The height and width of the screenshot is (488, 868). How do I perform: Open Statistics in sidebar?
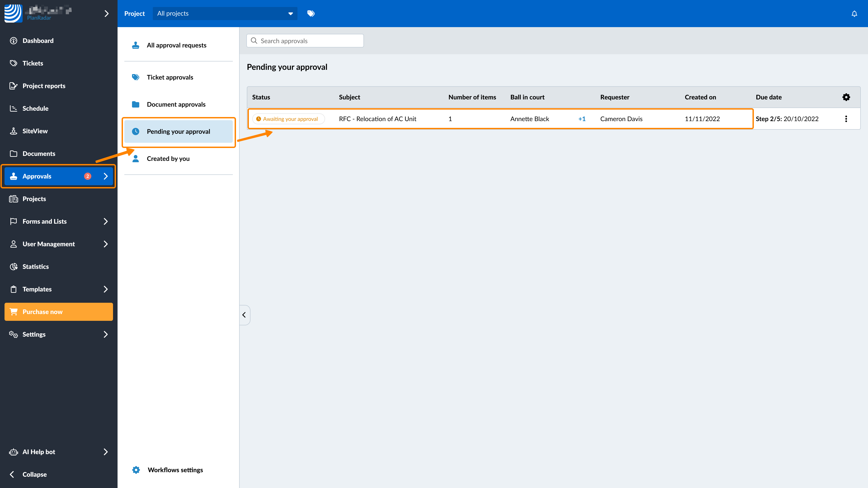tap(35, 266)
